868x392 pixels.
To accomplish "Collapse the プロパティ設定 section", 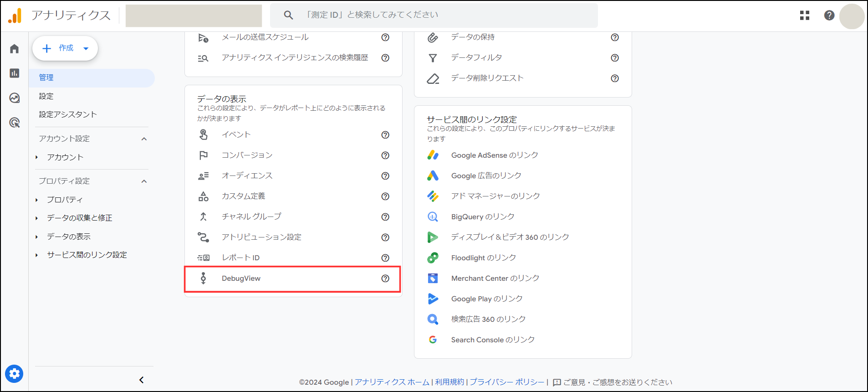I will (x=144, y=181).
